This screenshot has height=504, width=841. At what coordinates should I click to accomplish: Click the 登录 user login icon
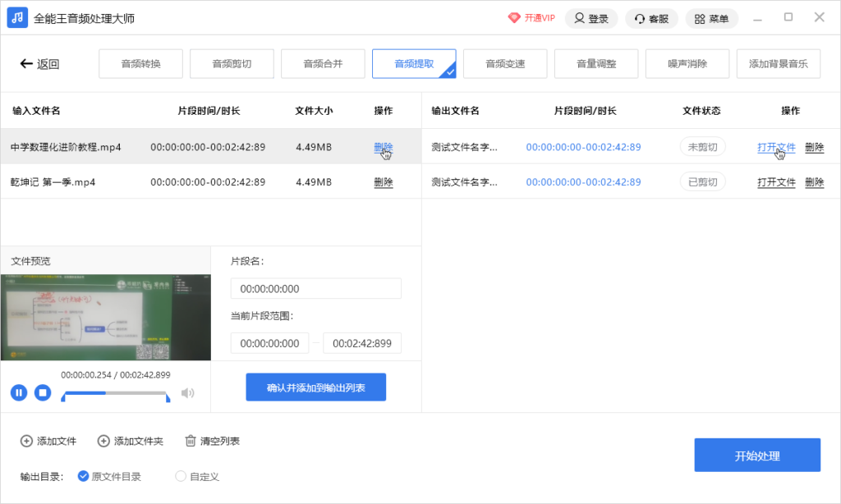pyautogui.click(x=580, y=18)
